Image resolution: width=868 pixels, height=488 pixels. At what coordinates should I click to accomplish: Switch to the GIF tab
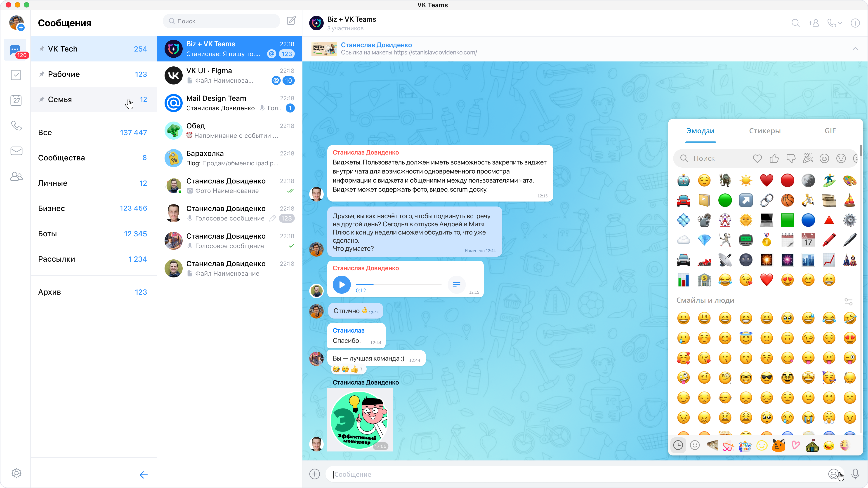(x=830, y=131)
